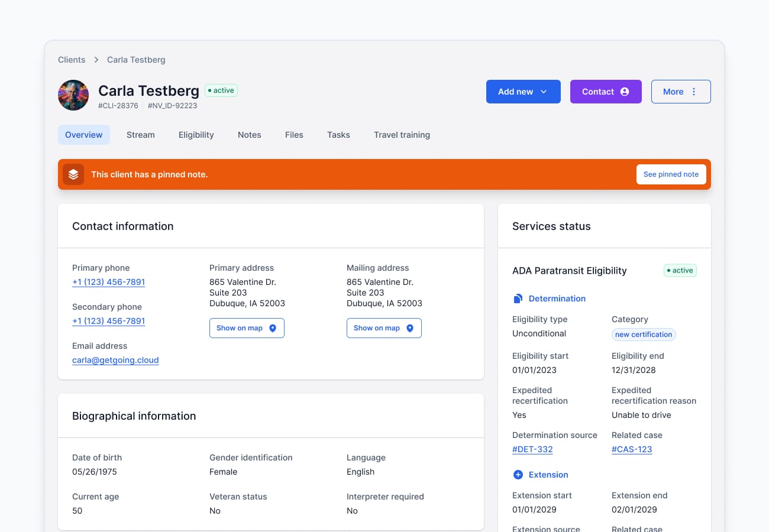Open the Travel training tab
Screen dimensions: 769x532
[402, 135]
